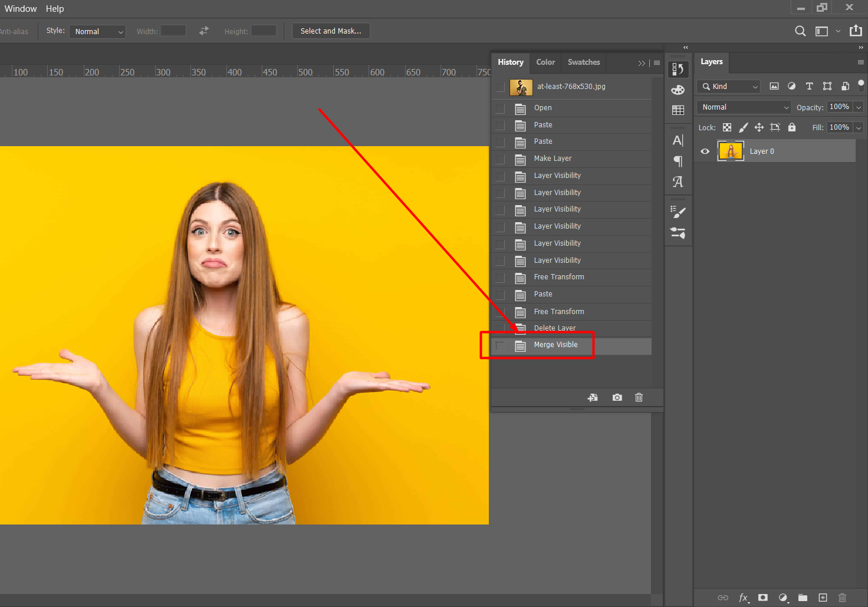Set history brush source box beside Merge Visible
868x607 pixels.
coord(500,345)
